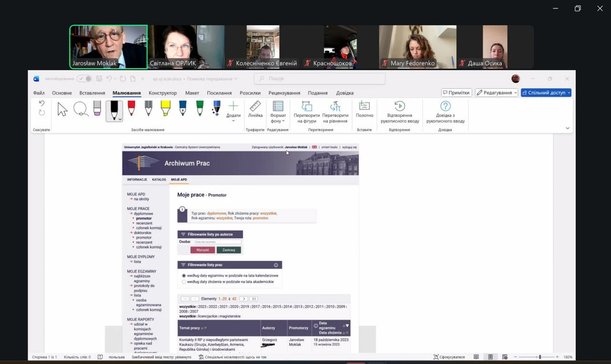Choose the yellow highlighter
This screenshot has width=611, height=364.
(x=165, y=108)
